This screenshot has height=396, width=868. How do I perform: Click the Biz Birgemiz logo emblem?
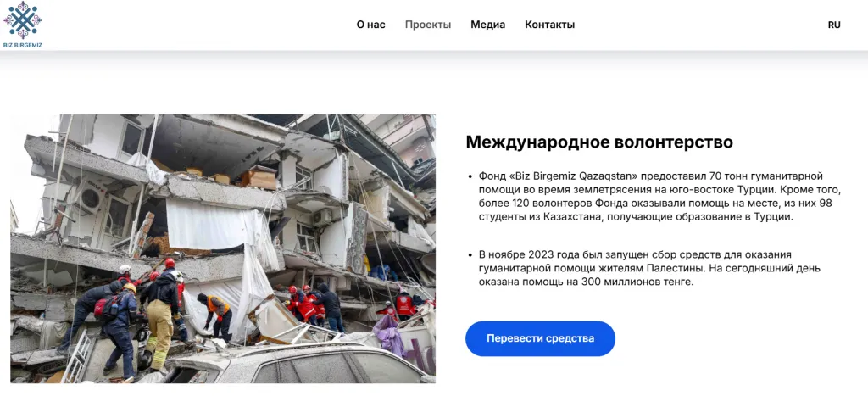23,20
